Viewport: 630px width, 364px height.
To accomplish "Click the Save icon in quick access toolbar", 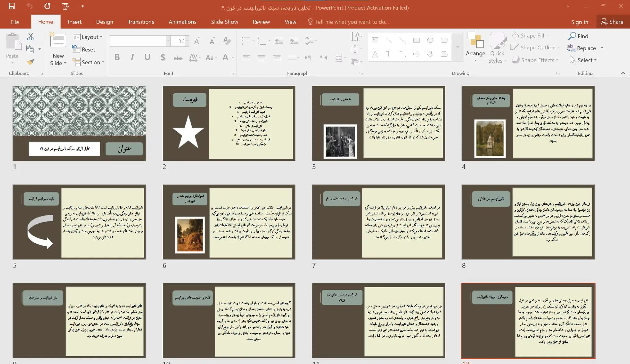I will coord(12,6).
